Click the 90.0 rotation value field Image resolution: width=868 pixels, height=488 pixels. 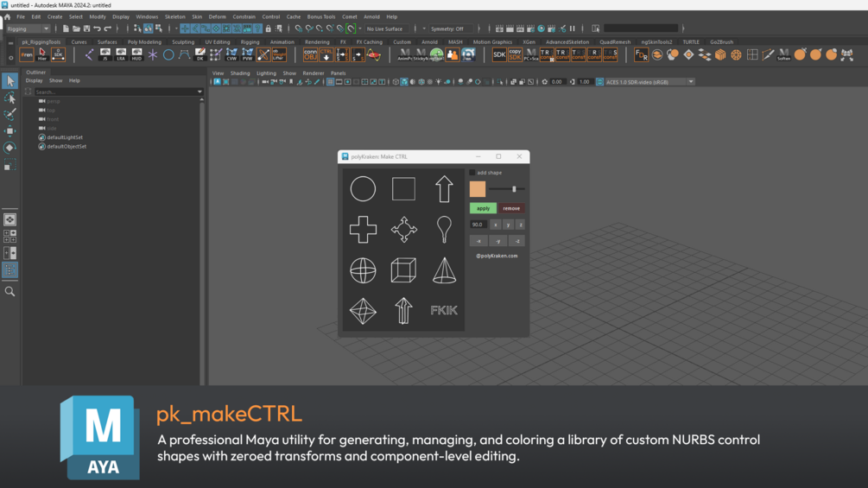(478, 225)
